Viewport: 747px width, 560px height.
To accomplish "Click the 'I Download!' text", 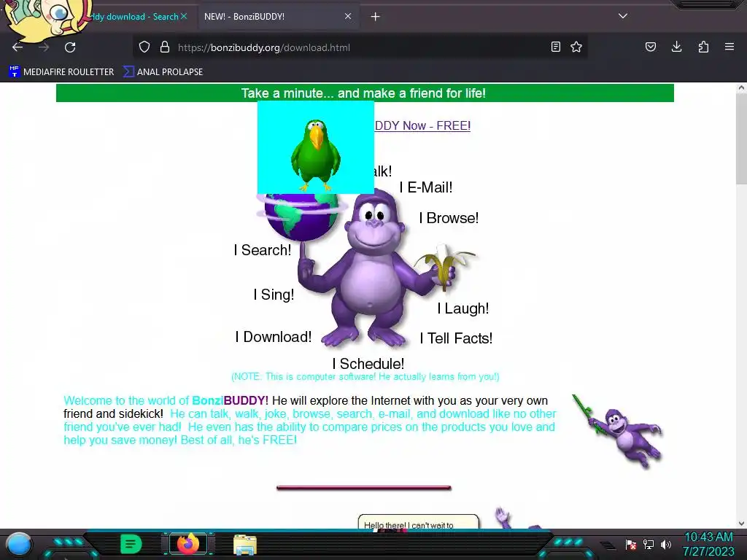I will [x=274, y=337].
